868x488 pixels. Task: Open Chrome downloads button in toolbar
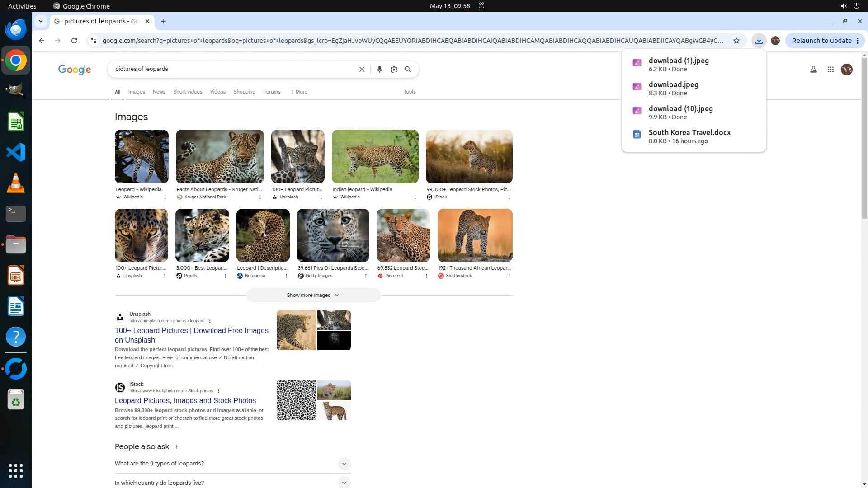click(759, 41)
